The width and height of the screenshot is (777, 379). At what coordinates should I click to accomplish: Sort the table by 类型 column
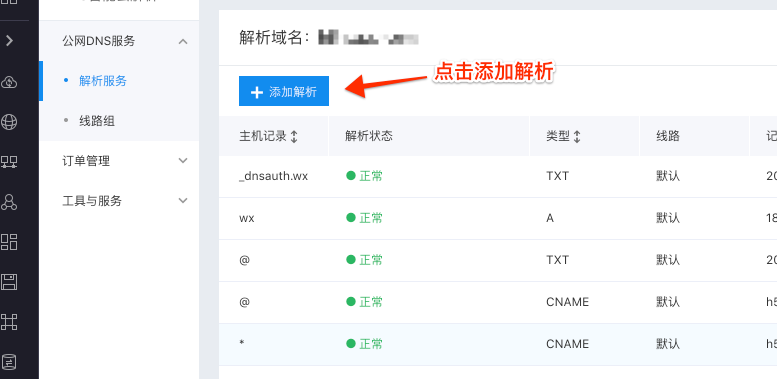coord(576,136)
